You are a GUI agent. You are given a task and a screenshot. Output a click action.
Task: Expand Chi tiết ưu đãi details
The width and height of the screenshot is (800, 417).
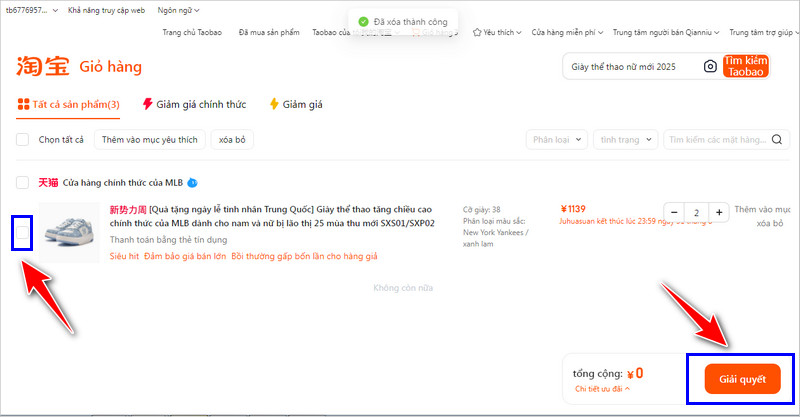[602, 389]
